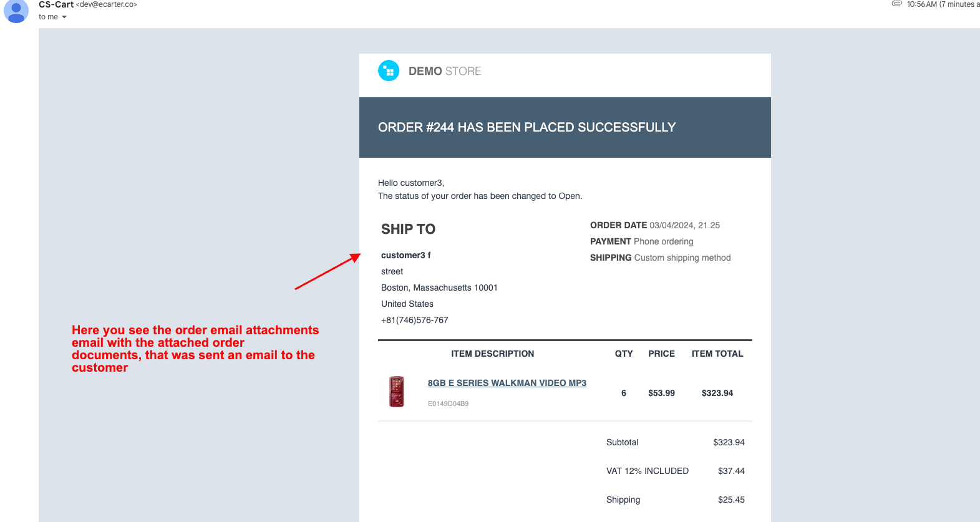Click the Custom shipping method text
The height and width of the screenshot is (522, 980).
(682, 258)
